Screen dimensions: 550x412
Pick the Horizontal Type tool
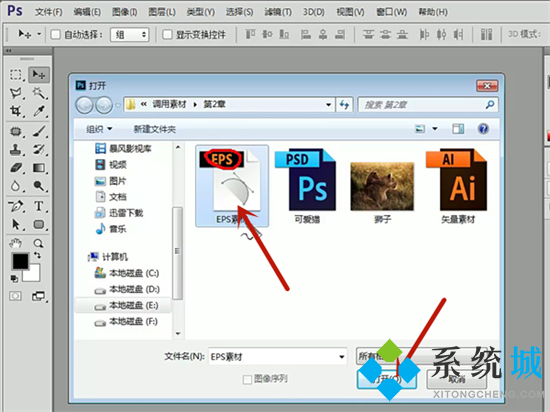pos(39,206)
